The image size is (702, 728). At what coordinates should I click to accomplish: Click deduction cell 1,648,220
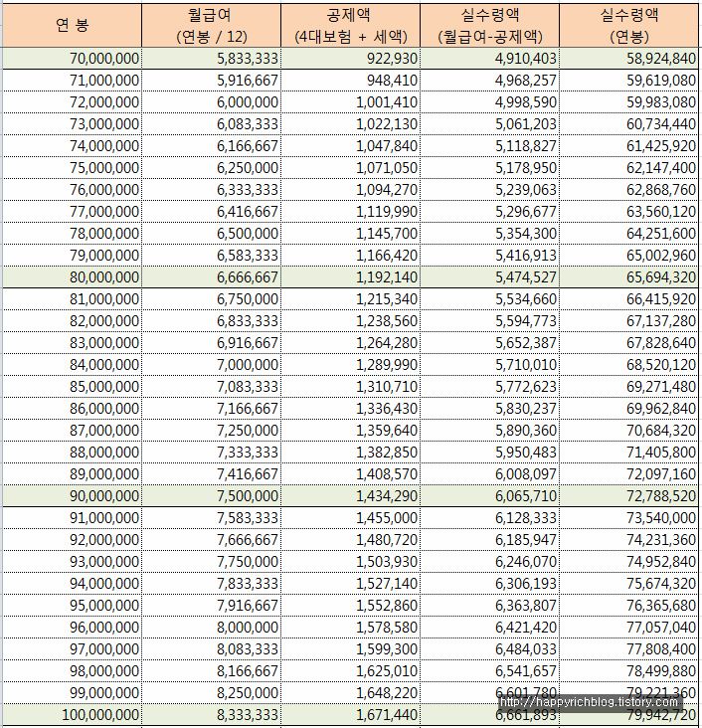(x=351, y=692)
